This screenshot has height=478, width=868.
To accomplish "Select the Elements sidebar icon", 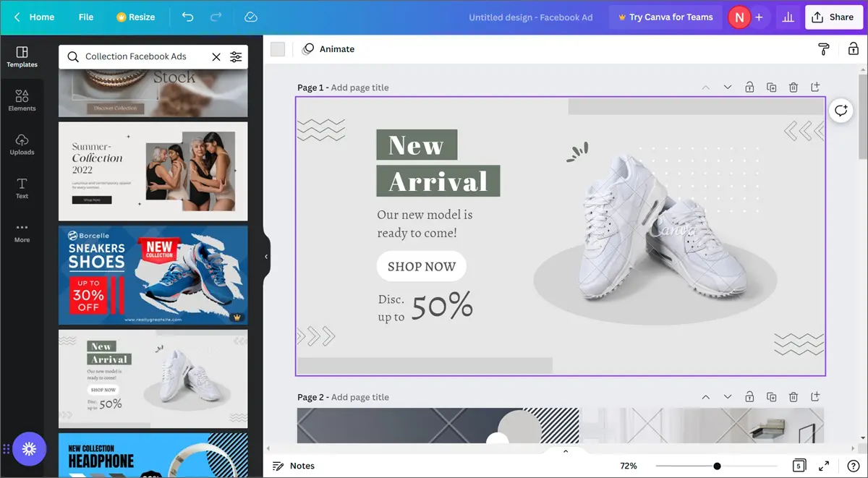I will click(22, 101).
